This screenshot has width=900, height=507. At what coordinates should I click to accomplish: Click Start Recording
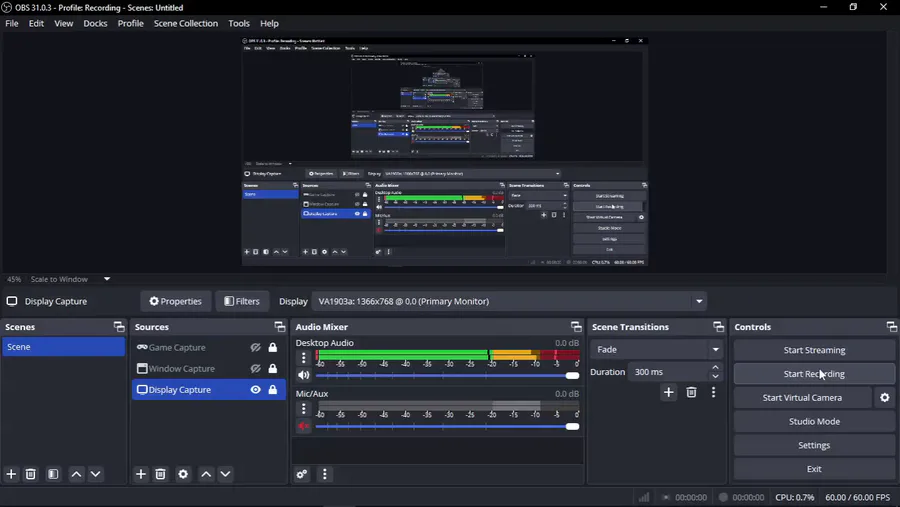point(814,374)
